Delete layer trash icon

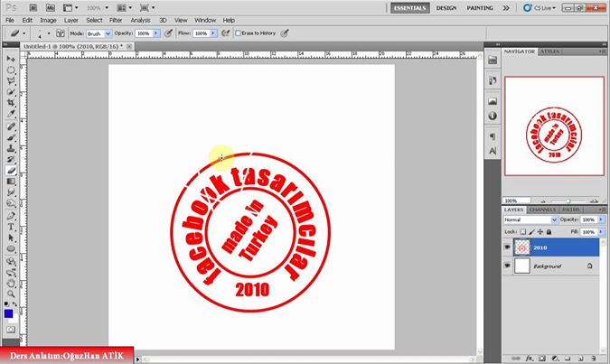point(593,359)
